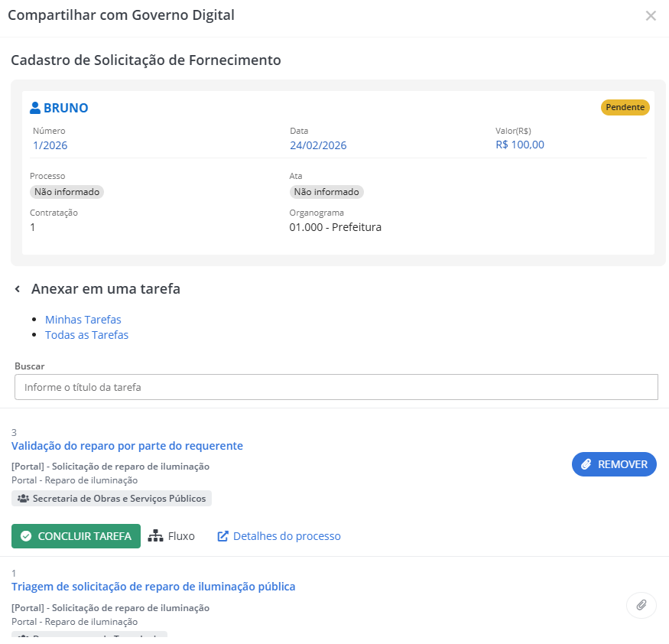The image size is (669, 644).
Task: Focus the Buscar task title field
Action: (336, 387)
